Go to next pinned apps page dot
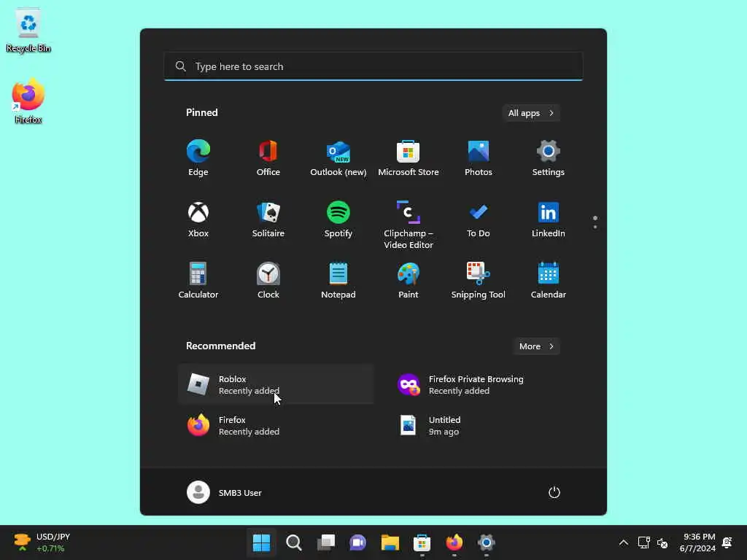Viewport: 747px width, 560px height. [x=595, y=227]
